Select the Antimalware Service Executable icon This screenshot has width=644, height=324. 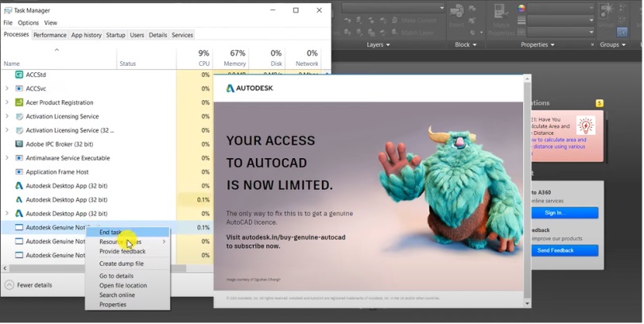19,158
